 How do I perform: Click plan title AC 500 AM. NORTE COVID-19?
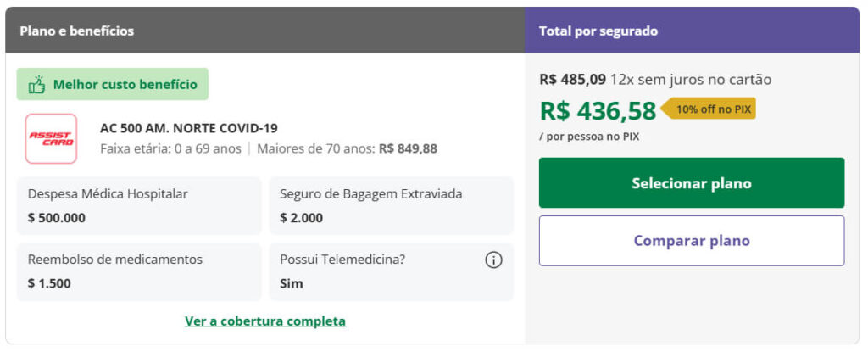click(188, 128)
